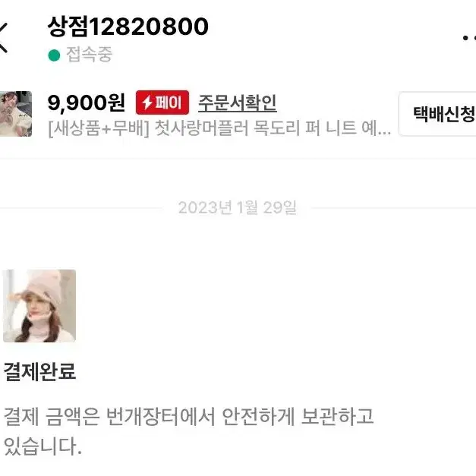Click the 9,900원 price

pyautogui.click(x=87, y=102)
